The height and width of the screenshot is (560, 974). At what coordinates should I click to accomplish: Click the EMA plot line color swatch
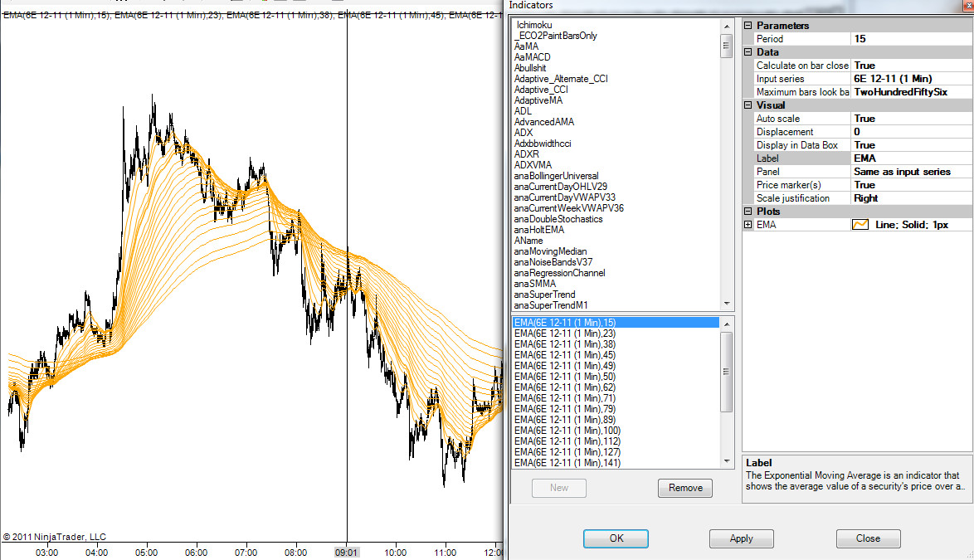click(x=860, y=225)
